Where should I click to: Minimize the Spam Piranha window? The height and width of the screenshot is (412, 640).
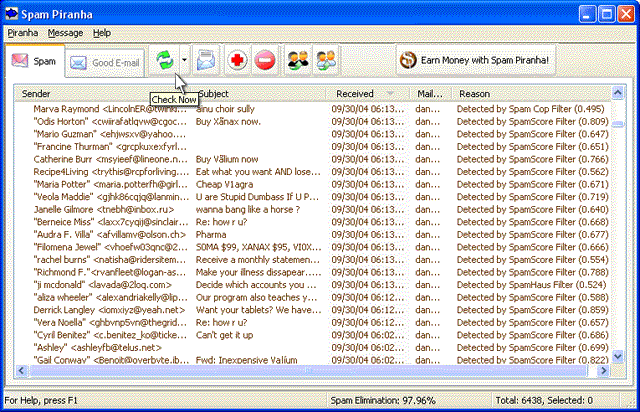click(587, 14)
